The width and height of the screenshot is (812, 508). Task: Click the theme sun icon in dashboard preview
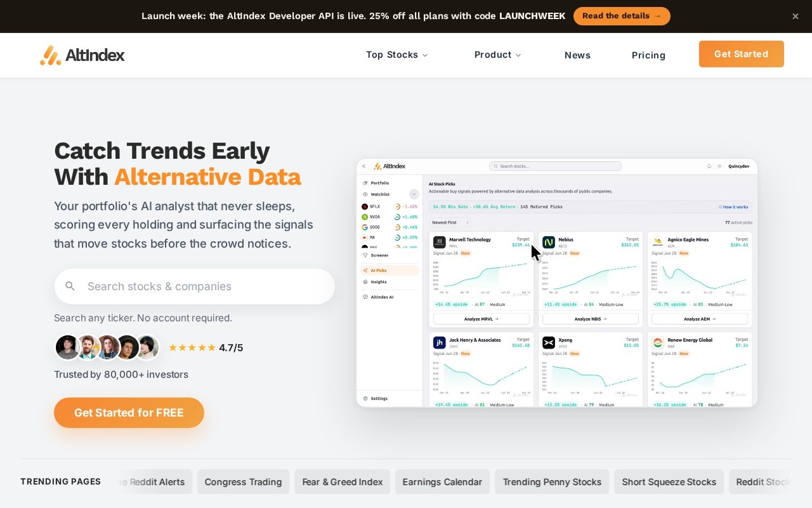click(x=719, y=166)
